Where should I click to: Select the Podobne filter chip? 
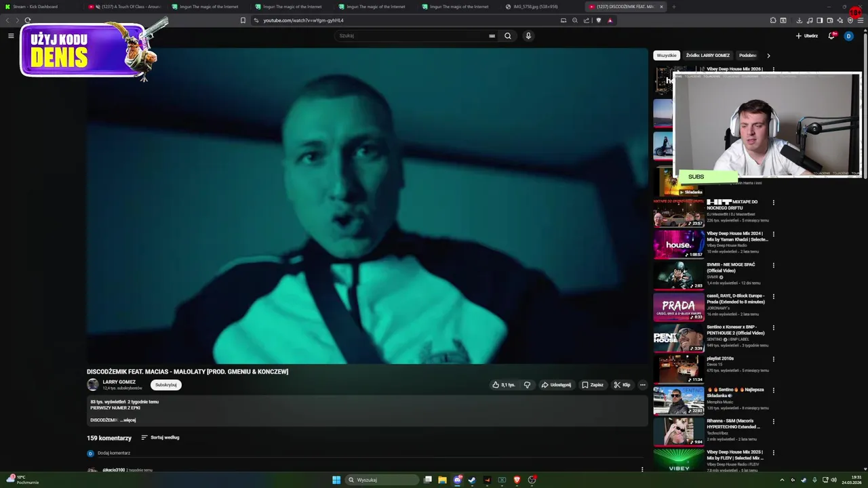coord(747,56)
